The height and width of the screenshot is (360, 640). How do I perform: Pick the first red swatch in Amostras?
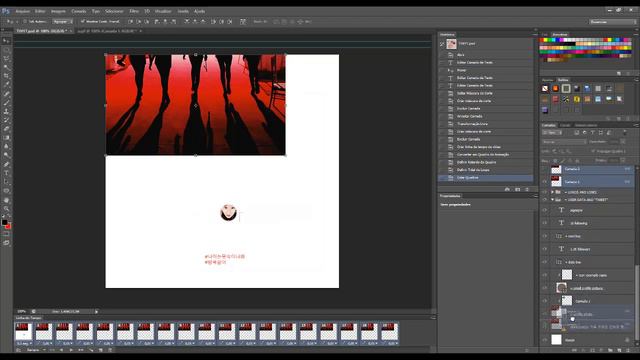542,40
